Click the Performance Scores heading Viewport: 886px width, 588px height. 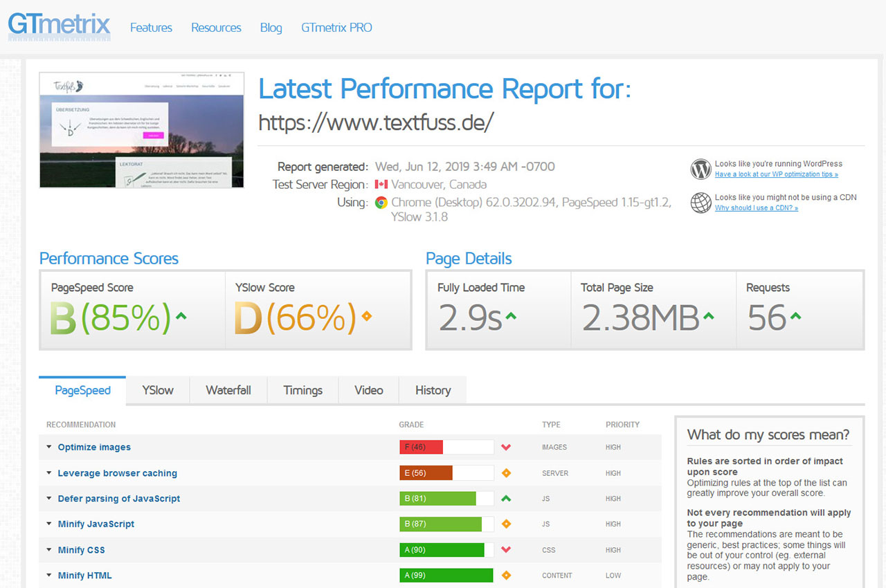(x=109, y=259)
